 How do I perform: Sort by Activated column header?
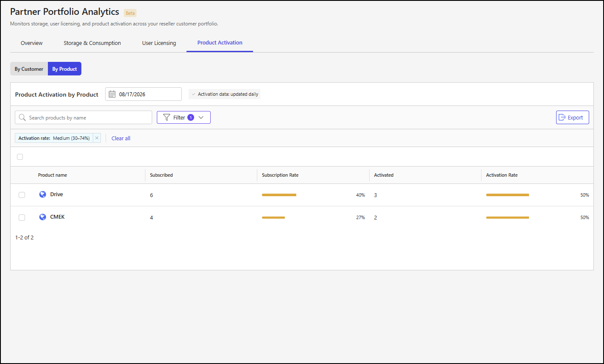384,175
